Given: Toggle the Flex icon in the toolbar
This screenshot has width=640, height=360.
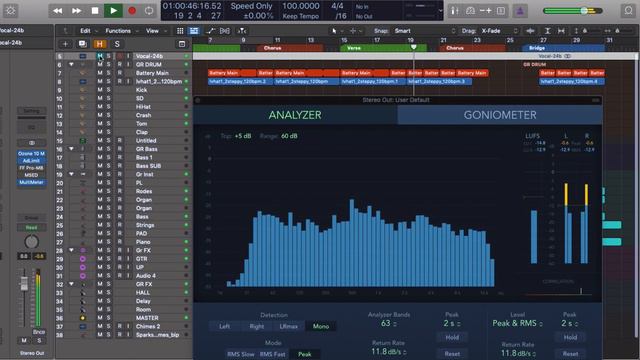Looking at the screenshot, I should [225, 31].
